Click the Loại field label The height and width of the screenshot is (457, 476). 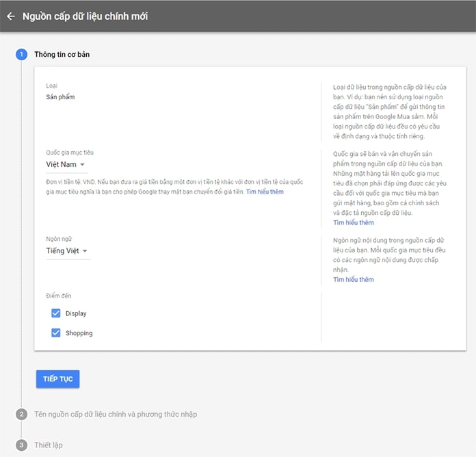click(x=51, y=86)
